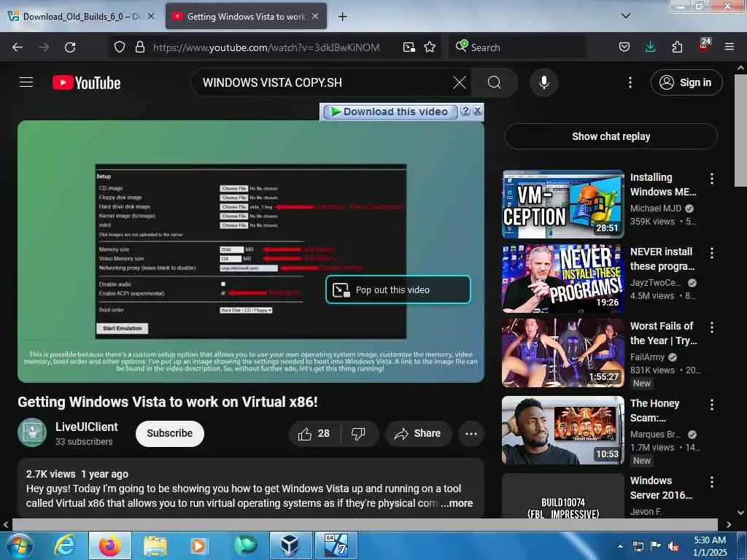747x560 pixels.
Task: Close the Getting Windows Vista tab
Action: (315, 16)
